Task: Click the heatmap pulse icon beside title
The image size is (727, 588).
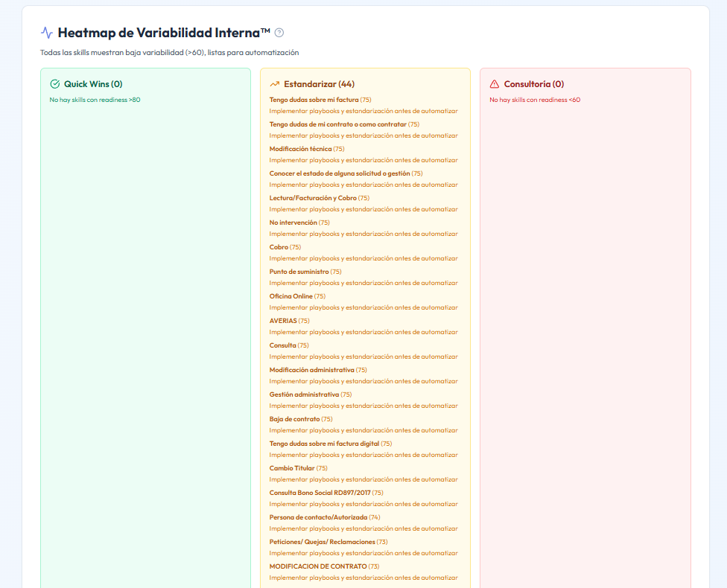Action: [x=47, y=33]
